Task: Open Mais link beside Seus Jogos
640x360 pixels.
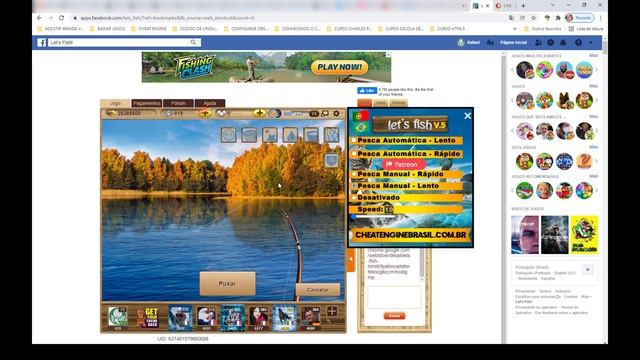Action: tap(593, 147)
